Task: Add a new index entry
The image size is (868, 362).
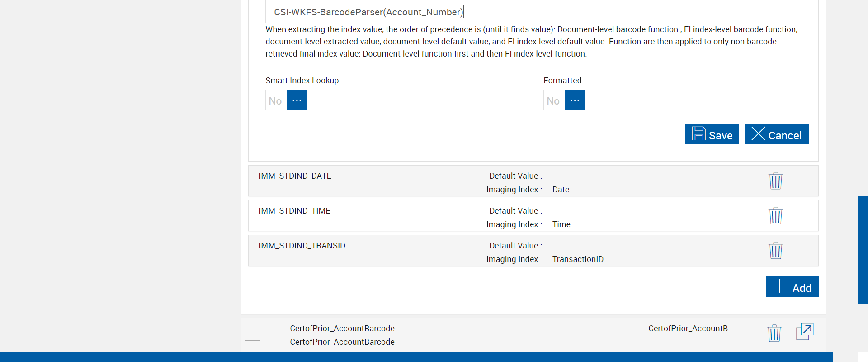Action: point(792,287)
